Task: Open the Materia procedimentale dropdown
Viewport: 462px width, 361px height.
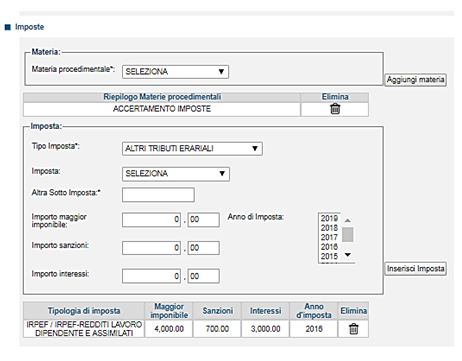Action: (x=175, y=72)
